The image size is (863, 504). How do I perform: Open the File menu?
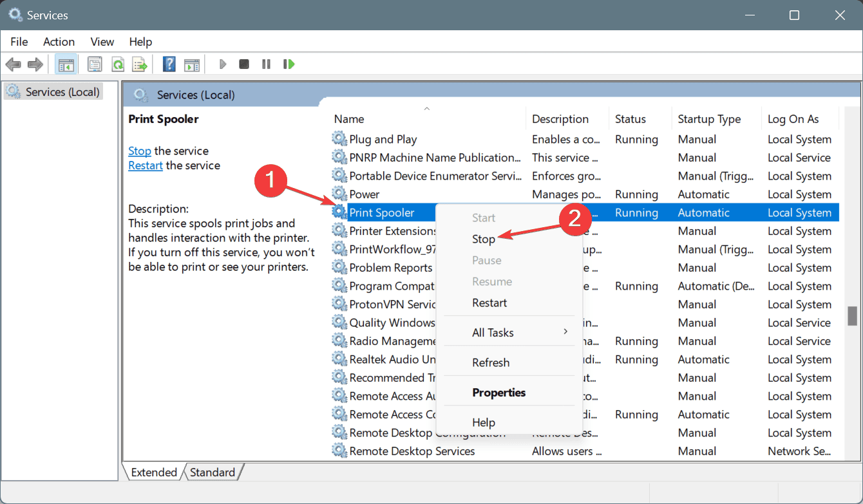(x=19, y=41)
